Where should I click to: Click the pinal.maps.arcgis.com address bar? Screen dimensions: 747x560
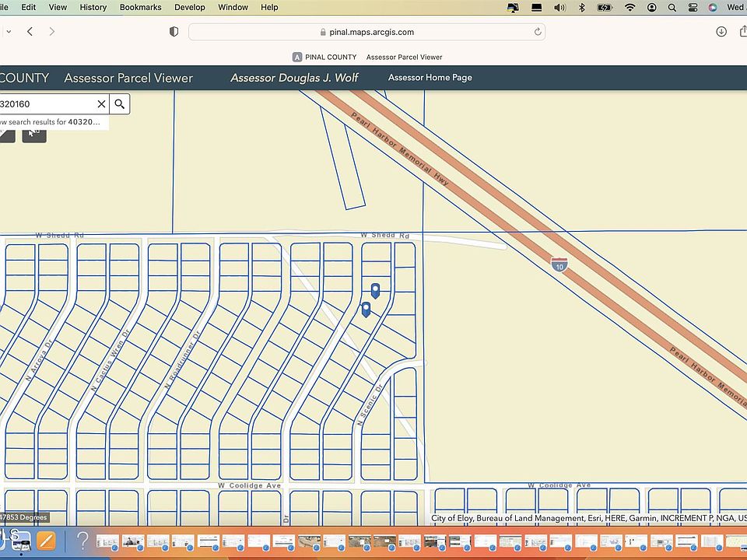(366, 32)
